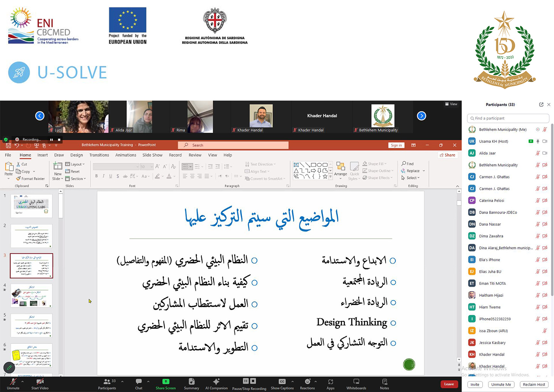Open the Slide Show menu
Viewport: 554px width, 392px height.
(x=152, y=155)
